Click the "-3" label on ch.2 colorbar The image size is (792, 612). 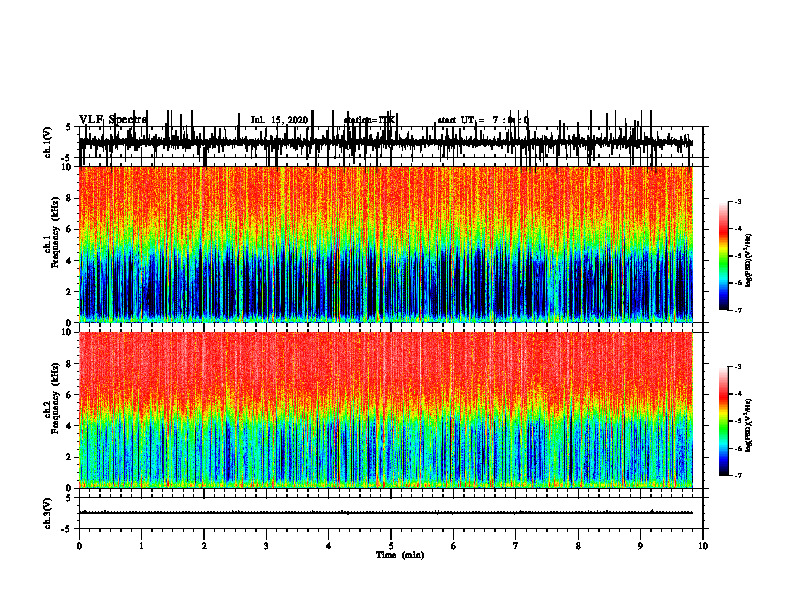click(737, 367)
